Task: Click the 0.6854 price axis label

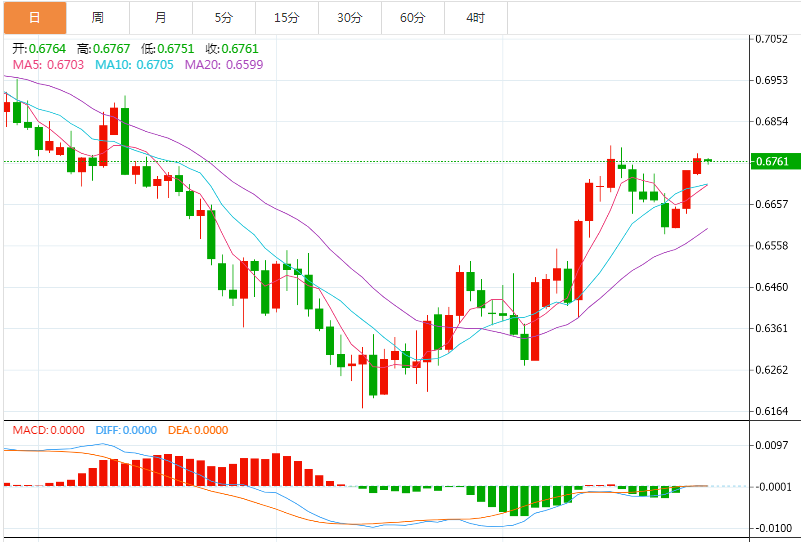Action: (x=772, y=122)
